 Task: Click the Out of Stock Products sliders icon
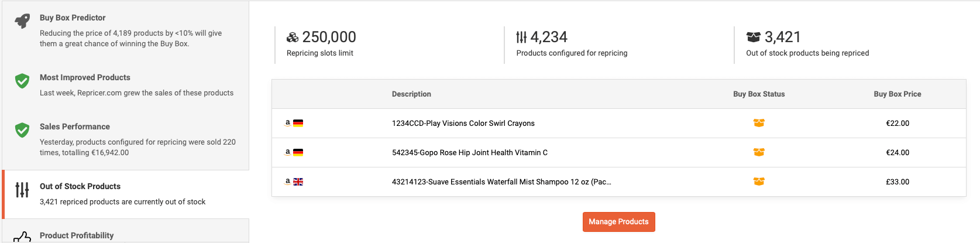22,190
